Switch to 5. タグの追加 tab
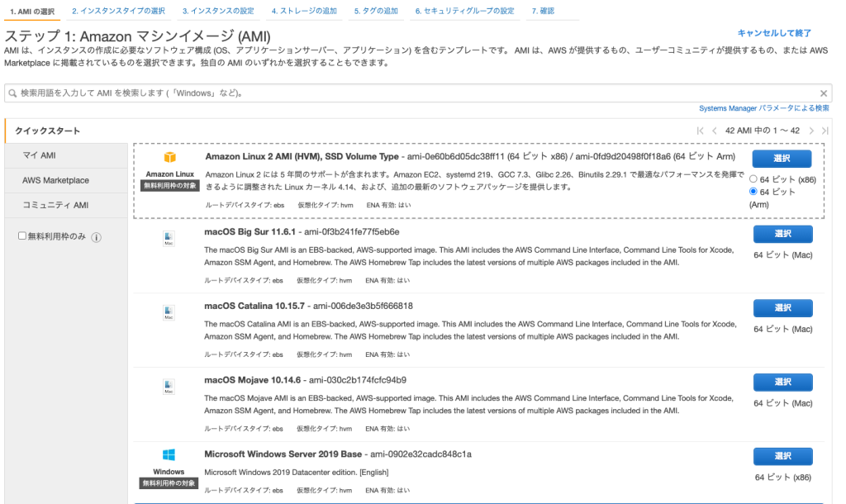Image resolution: width=846 pixels, height=504 pixels. (x=376, y=11)
